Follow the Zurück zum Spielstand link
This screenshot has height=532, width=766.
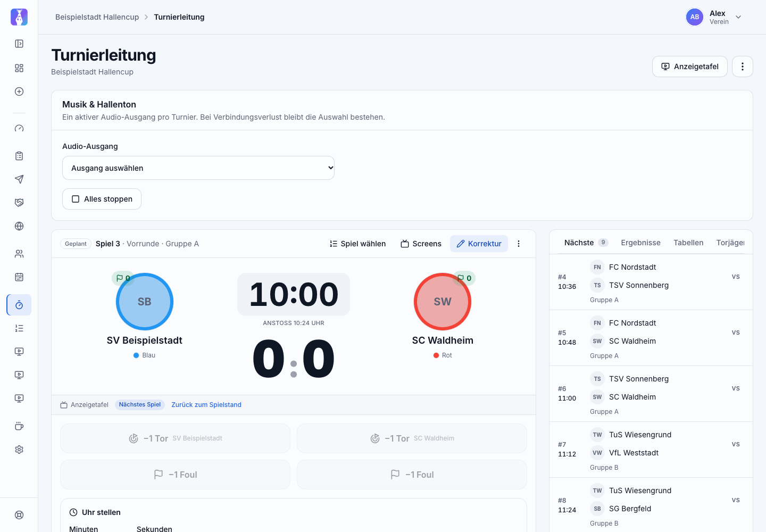(x=206, y=405)
